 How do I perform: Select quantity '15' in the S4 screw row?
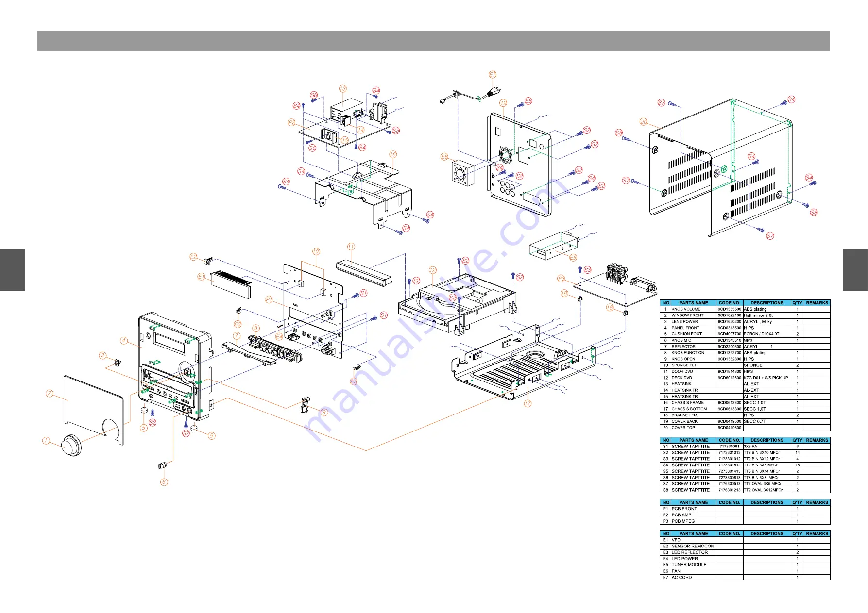[x=798, y=465]
